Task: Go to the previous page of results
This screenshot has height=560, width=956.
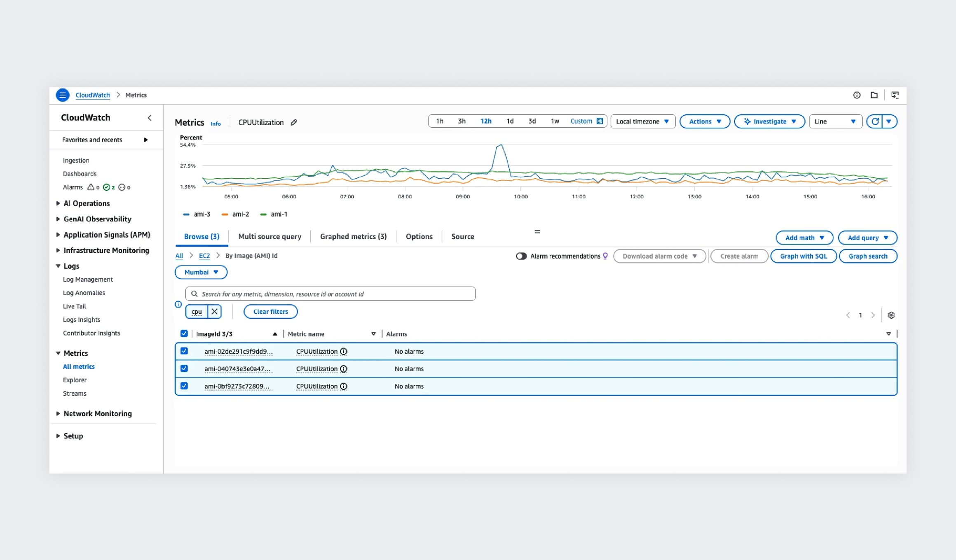Action: (x=848, y=315)
